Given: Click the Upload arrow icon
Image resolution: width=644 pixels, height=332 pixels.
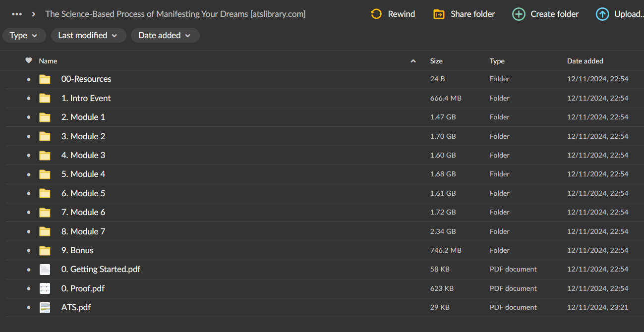Looking at the screenshot, I should 602,14.
